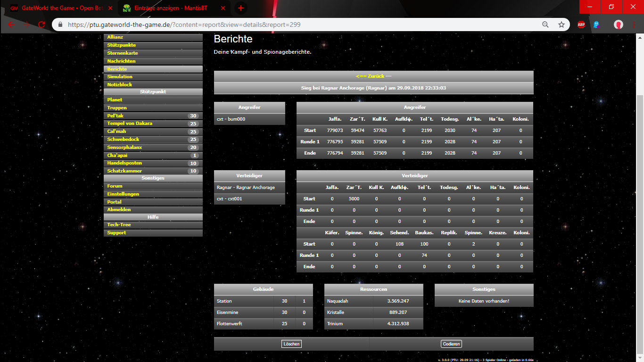Click the browser back arrow

(x=12, y=25)
